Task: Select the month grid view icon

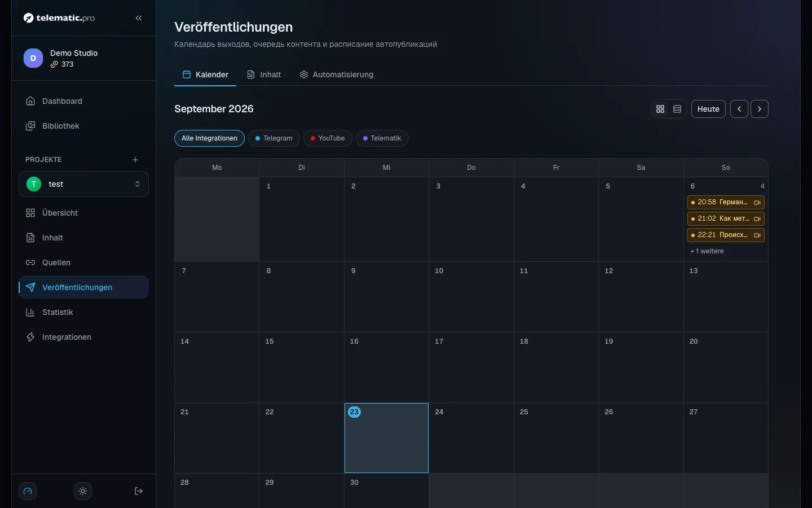Action: (660, 109)
